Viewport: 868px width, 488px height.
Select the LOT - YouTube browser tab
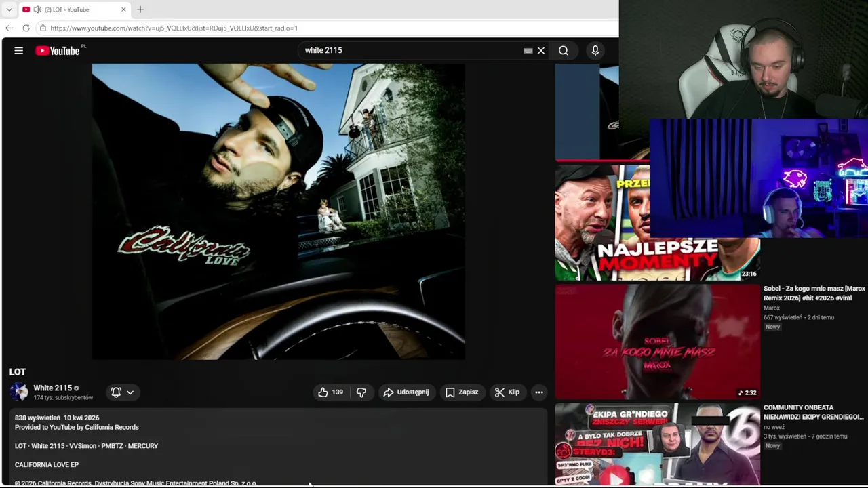75,9
